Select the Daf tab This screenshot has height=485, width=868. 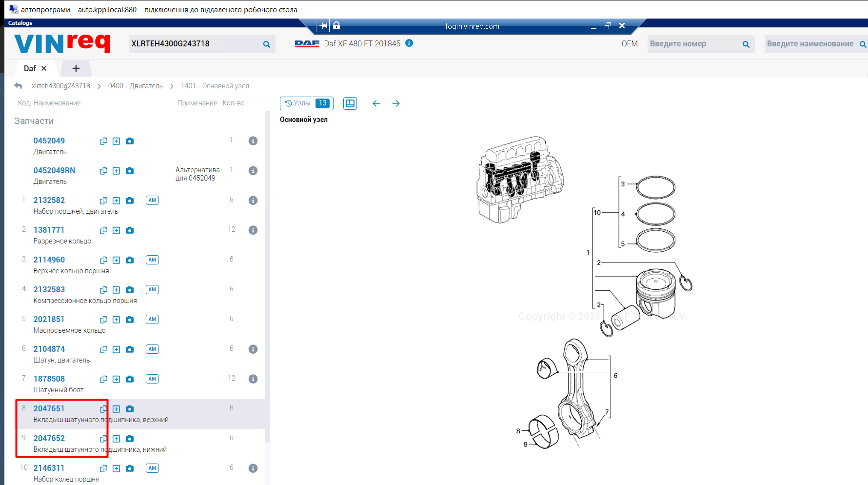[x=30, y=69]
